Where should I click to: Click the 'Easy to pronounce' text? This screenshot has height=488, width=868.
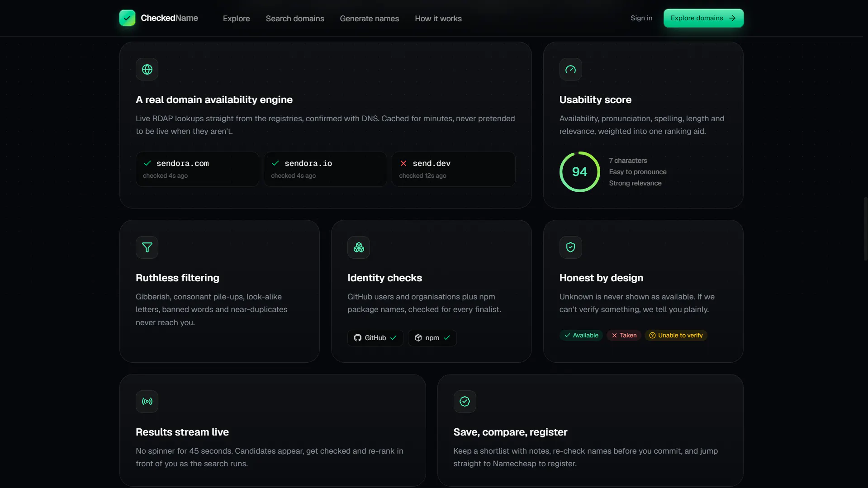[637, 172]
